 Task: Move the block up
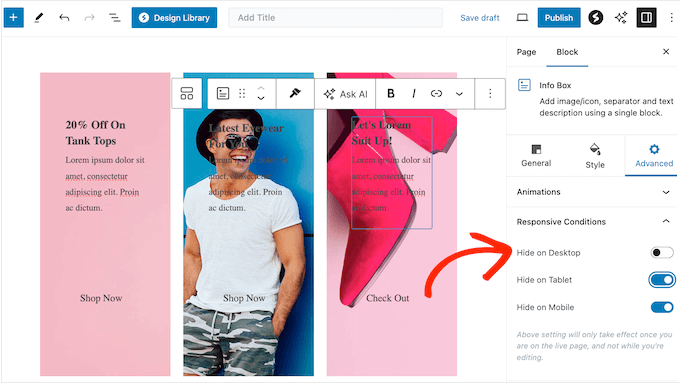pyautogui.click(x=261, y=88)
